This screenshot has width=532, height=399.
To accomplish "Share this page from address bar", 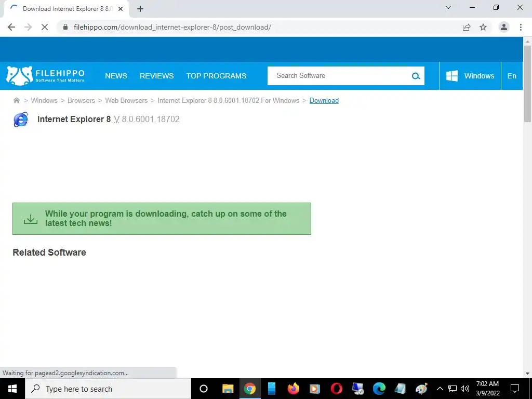I will [x=467, y=27].
